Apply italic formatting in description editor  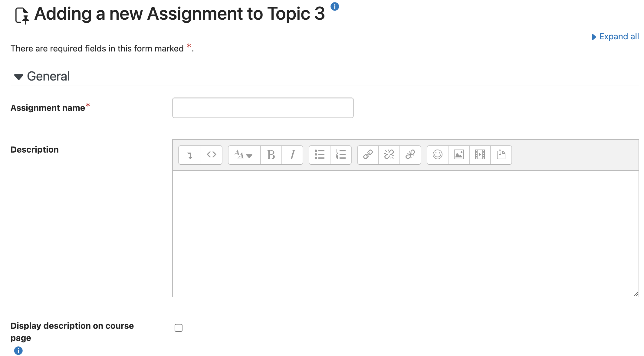pos(292,155)
